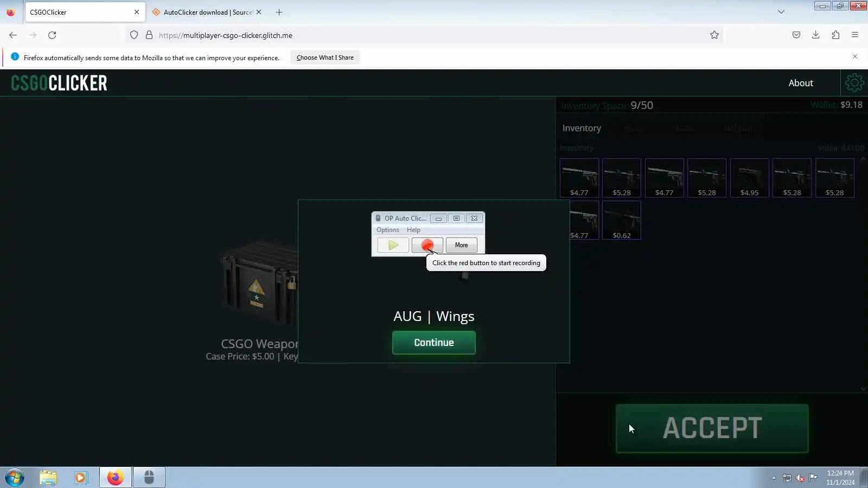Viewport: 868px width, 488px height.
Task: List all tabs with the dropdown arrow
Action: click(781, 12)
